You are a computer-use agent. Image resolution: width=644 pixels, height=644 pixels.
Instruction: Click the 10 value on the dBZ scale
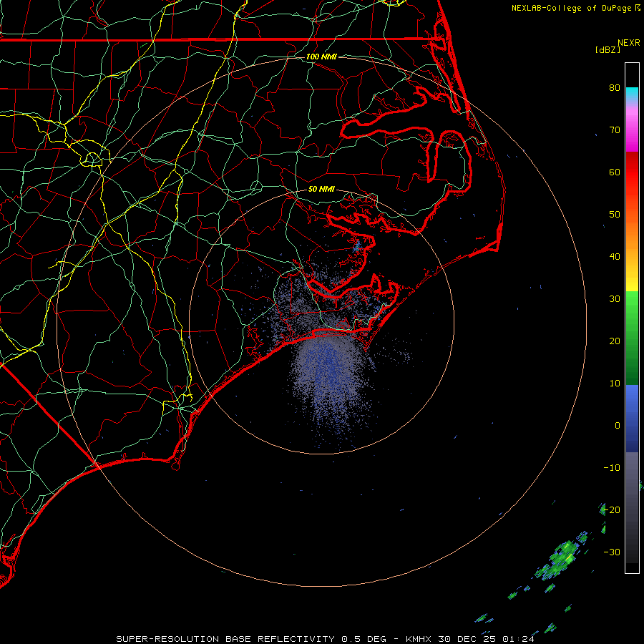pos(615,384)
